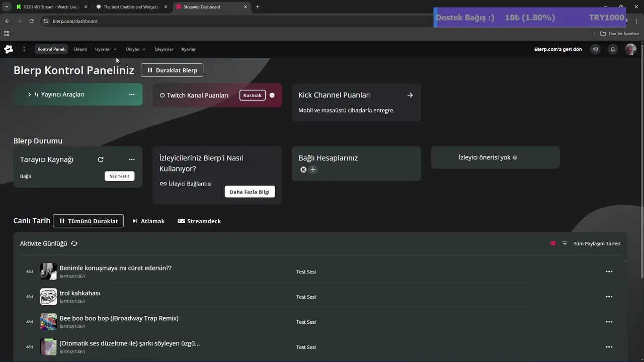The height and width of the screenshot is (362, 644).
Task: Click the Duraklat Blerp button
Action: tap(172, 70)
